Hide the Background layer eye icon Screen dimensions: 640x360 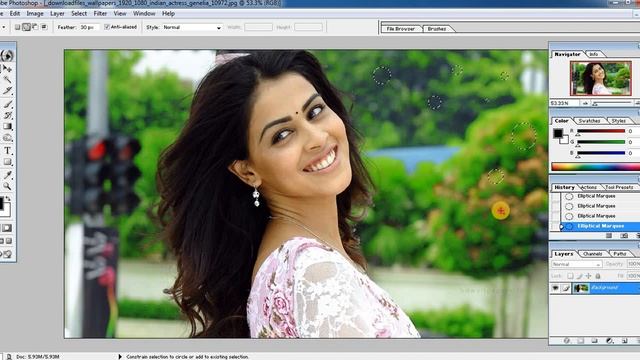[x=555, y=288]
